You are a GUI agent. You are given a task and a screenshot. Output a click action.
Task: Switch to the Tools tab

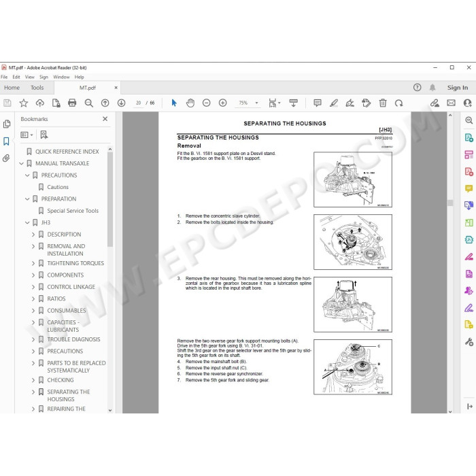pyautogui.click(x=37, y=88)
